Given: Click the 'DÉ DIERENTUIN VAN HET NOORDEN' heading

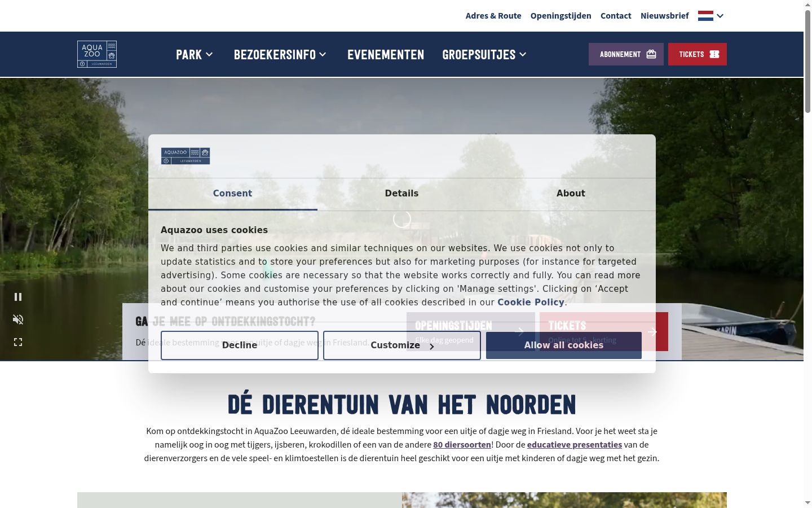Looking at the screenshot, I should [402, 405].
